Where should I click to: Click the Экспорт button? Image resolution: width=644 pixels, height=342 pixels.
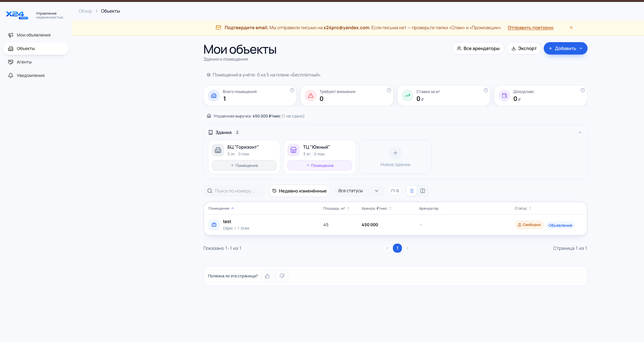click(524, 48)
